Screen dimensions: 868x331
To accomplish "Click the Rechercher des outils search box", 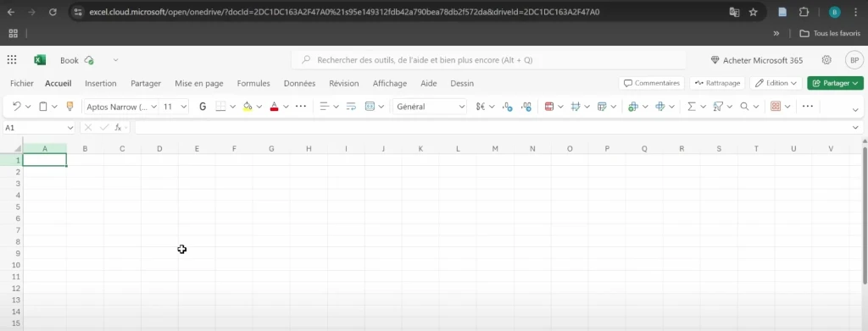I will (489, 60).
